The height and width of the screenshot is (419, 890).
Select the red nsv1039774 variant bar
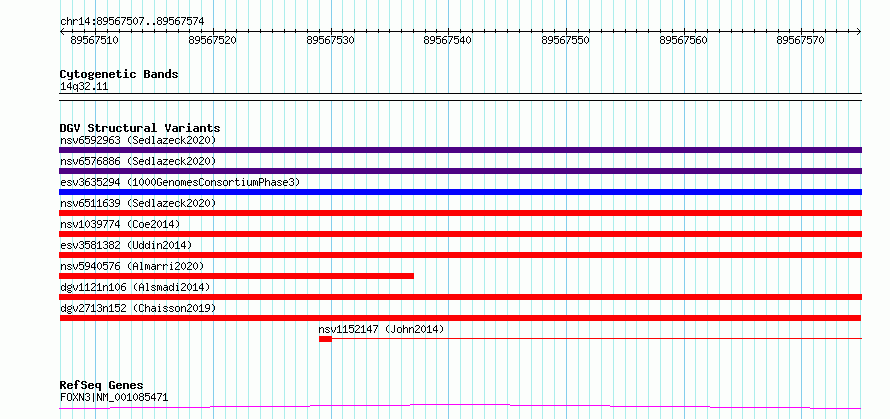460,234
